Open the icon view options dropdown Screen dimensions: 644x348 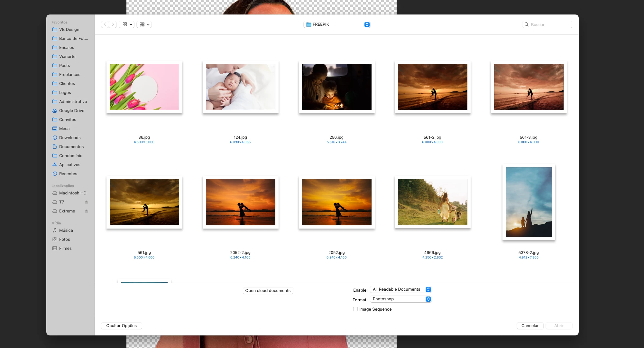127,24
